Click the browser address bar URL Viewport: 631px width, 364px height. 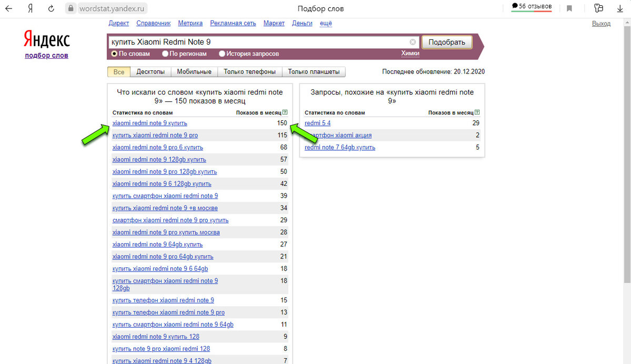113,8
